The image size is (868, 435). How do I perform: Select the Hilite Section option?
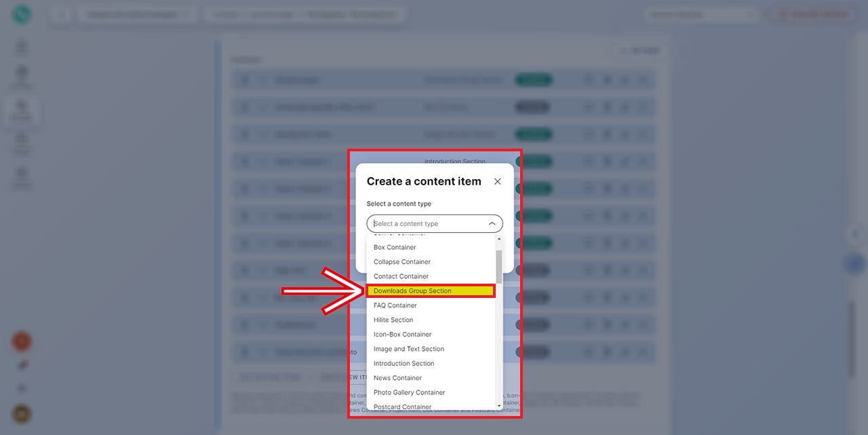[393, 320]
